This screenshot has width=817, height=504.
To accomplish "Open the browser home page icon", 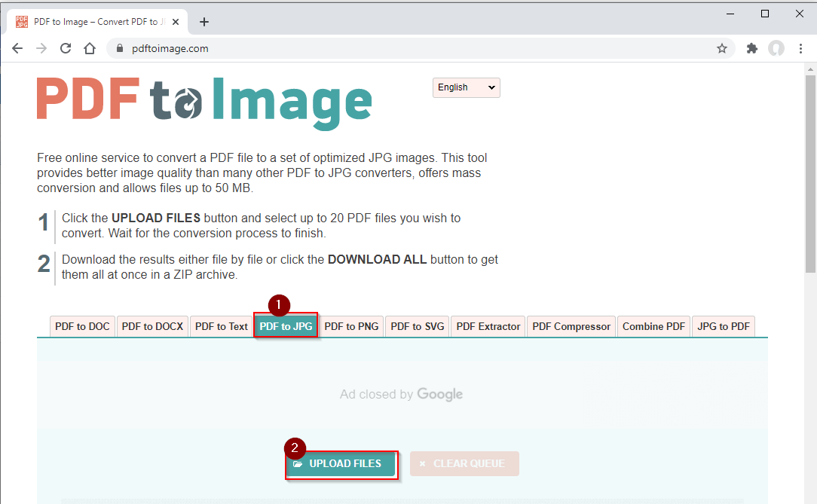I will (x=90, y=48).
